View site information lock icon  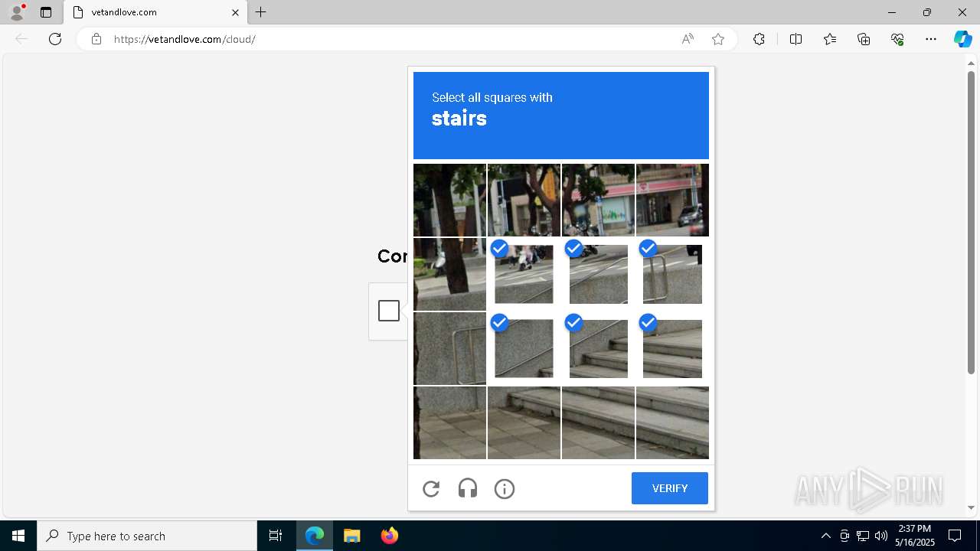(96, 39)
